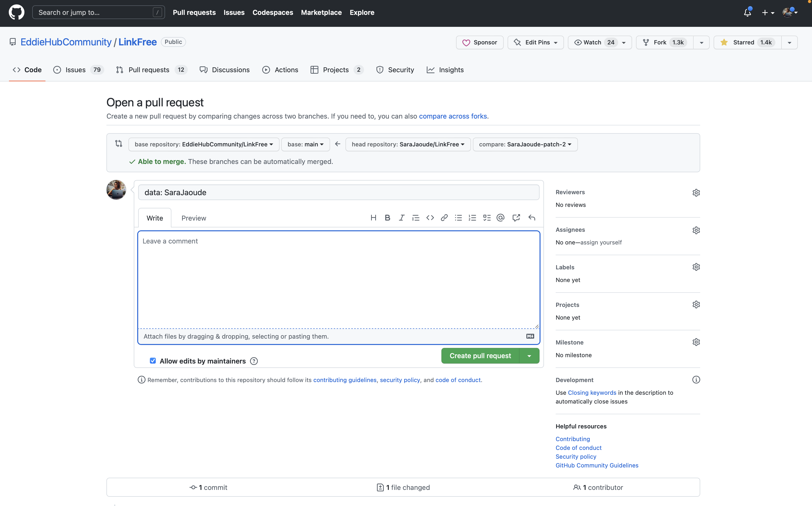Open Reviewers settings gear
This screenshot has width=812, height=506.
pyautogui.click(x=696, y=193)
